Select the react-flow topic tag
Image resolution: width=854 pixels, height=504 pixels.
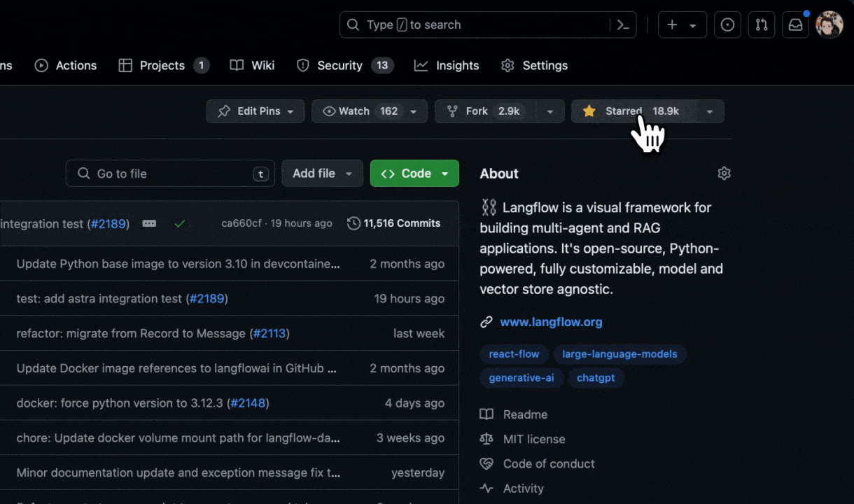[514, 354]
